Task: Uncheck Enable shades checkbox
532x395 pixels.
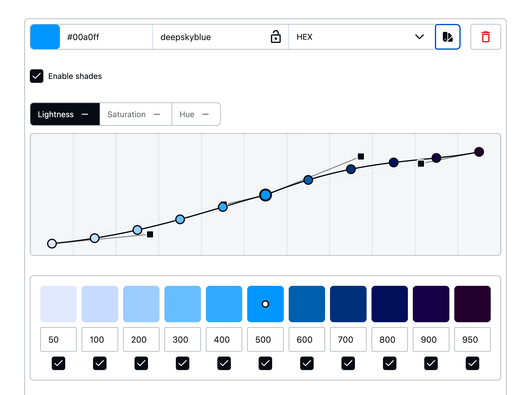Action: (x=37, y=76)
